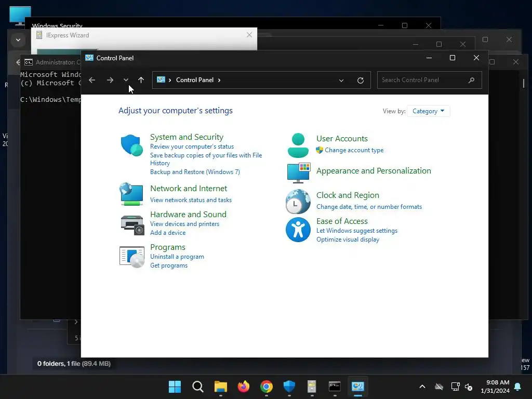Open the notifications bell in system tray
The image size is (532, 399).
pos(518,387)
